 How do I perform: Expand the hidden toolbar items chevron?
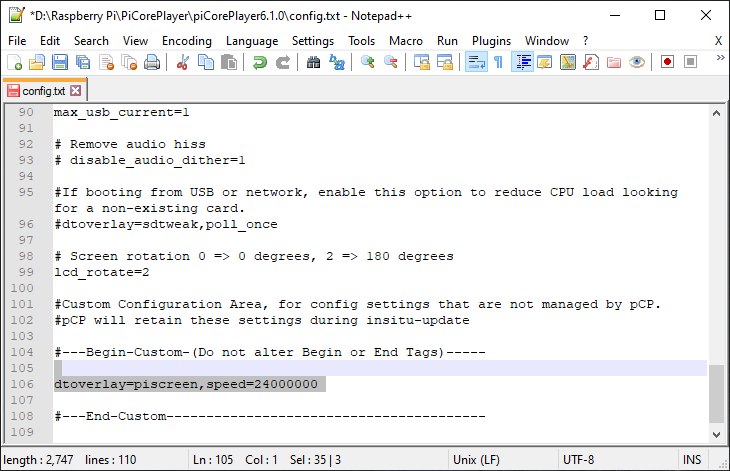click(x=720, y=58)
